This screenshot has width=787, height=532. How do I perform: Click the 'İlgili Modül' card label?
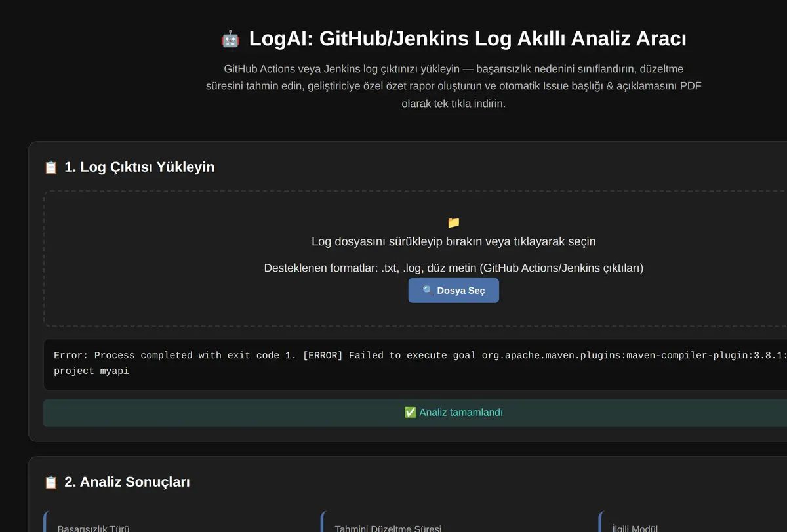[x=635, y=528]
